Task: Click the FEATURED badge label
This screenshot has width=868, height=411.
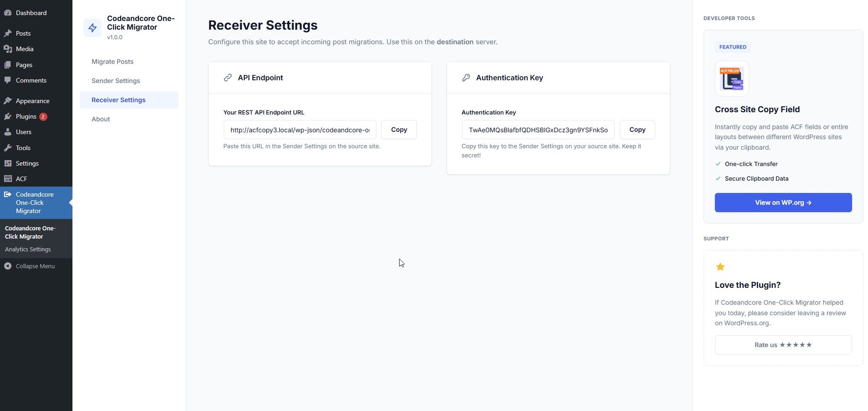Action: [733, 47]
